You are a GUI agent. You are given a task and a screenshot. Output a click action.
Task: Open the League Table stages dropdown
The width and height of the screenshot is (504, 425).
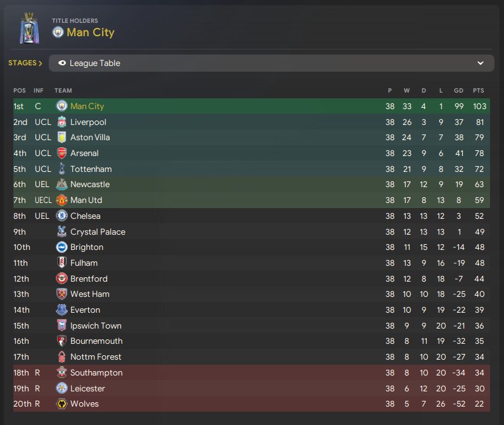[x=271, y=63]
